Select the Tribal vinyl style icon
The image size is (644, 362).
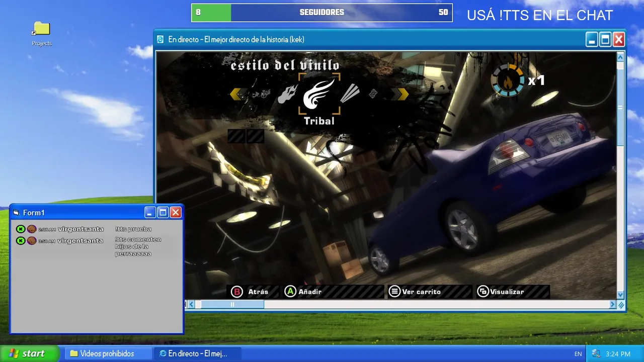click(x=319, y=94)
